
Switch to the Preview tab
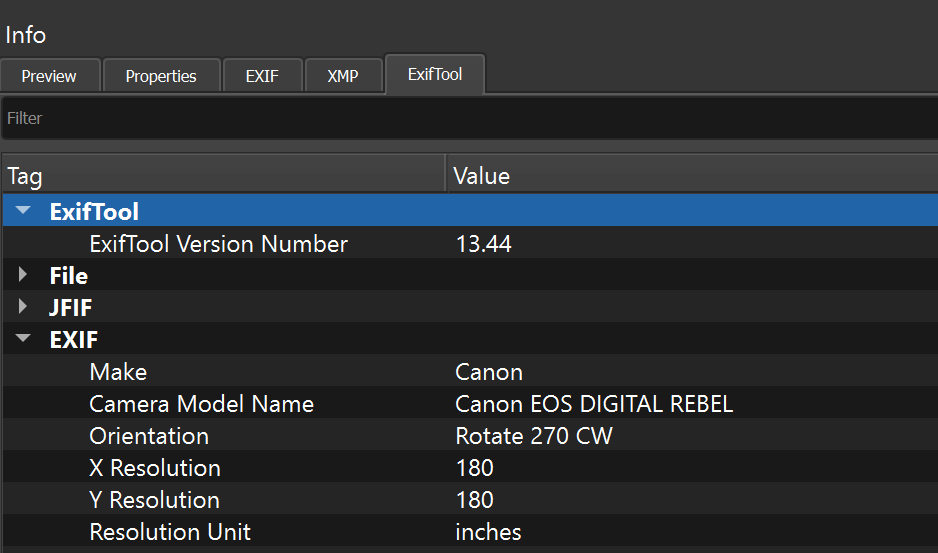(x=50, y=75)
